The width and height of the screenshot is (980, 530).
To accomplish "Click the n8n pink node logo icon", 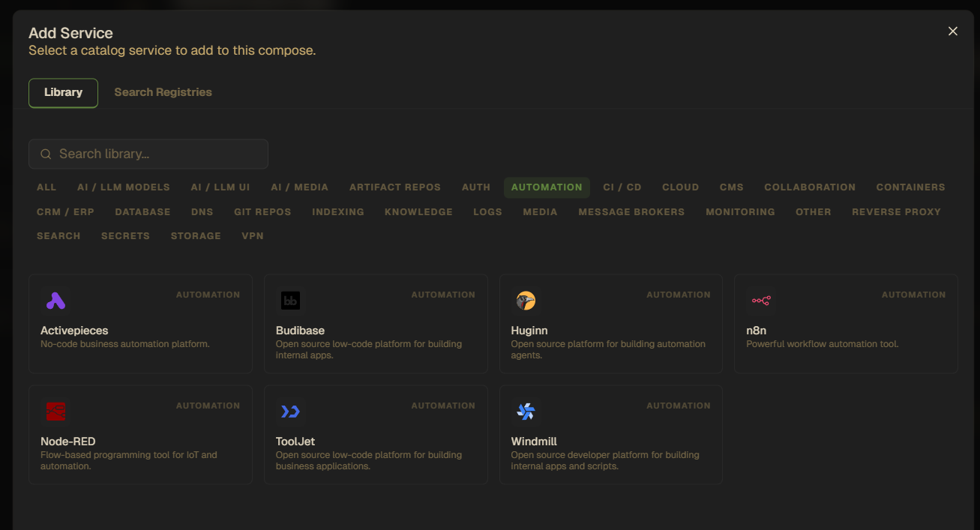I will click(x=761, y=301).
